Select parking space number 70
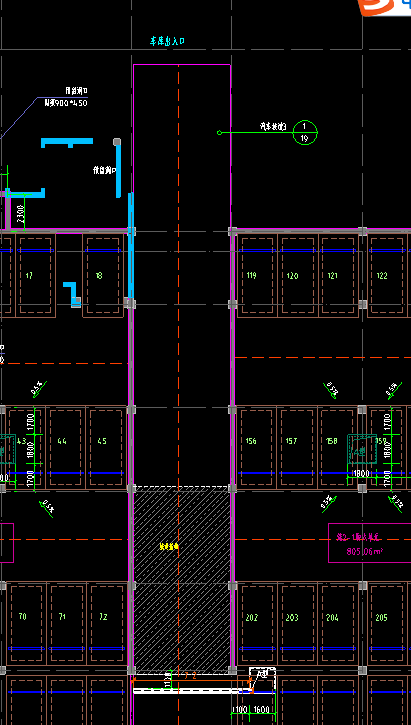Viewport: 411px width, 725px height. pos(23,616)
